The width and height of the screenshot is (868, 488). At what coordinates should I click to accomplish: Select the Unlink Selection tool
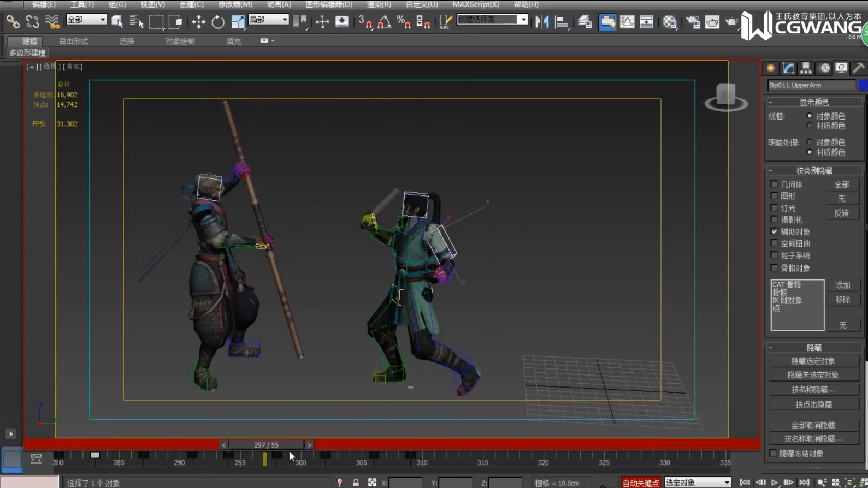(x=32, y=22)
